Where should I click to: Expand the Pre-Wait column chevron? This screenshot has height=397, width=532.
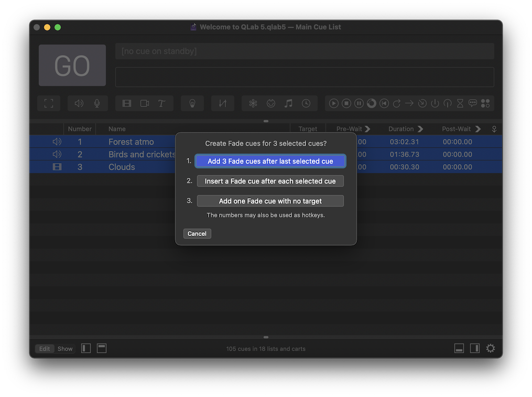pyautogui.click(x=367, y=128)
